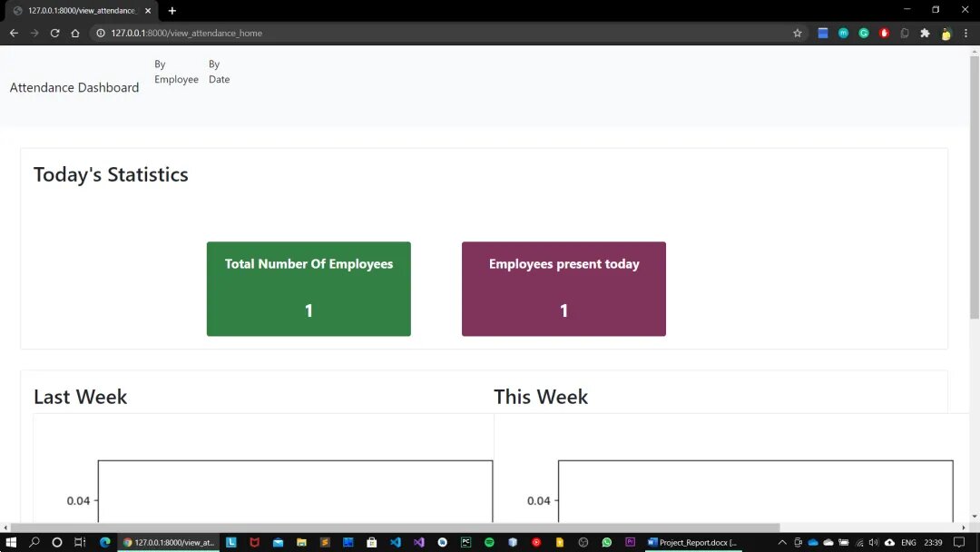
Task: Open a new browser tab
Action: coord(172,10)
